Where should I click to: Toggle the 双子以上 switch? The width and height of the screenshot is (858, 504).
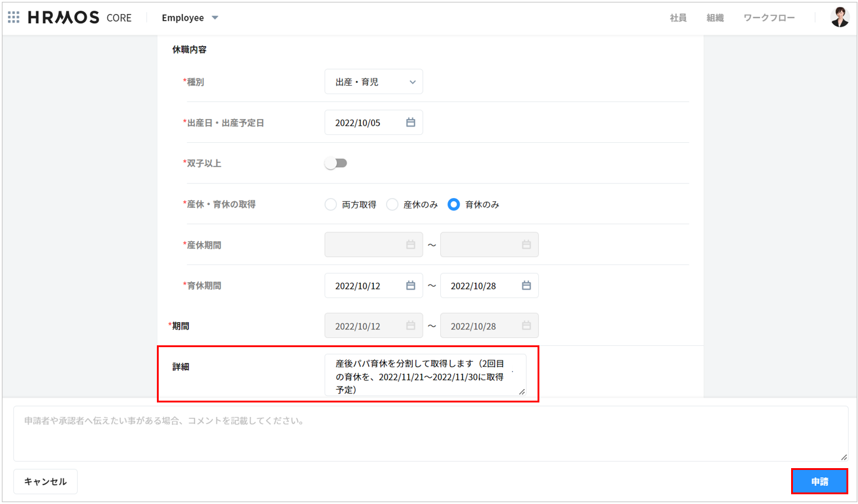tap(336, 163)
